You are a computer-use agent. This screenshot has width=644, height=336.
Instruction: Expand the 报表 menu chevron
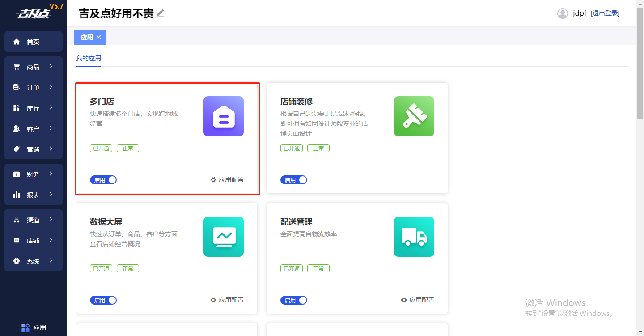tap(51, 194)
